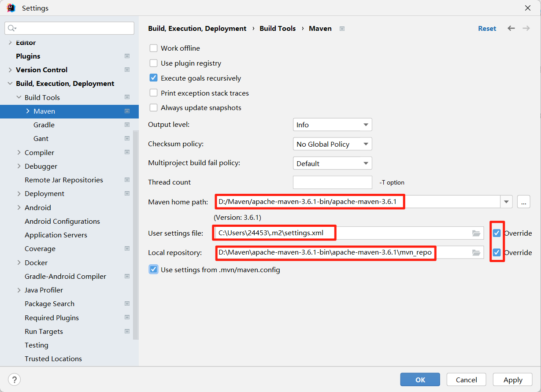Click the User settings file path field

click(348, 233)
